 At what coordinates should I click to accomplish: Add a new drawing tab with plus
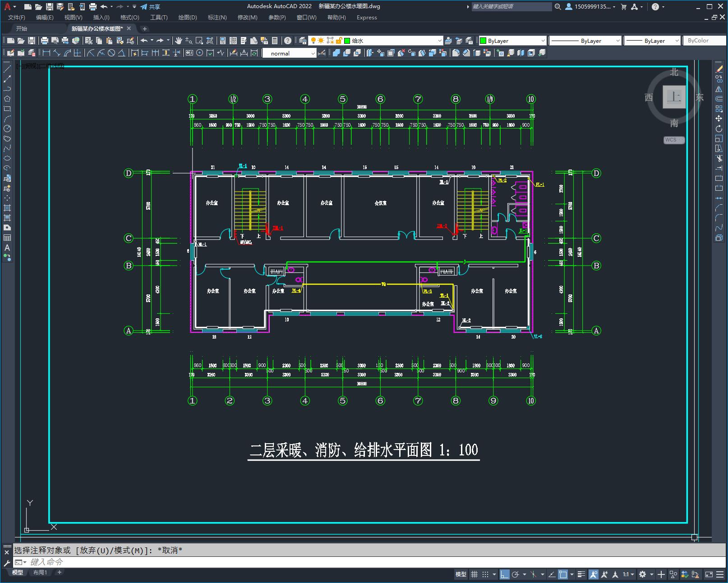point(145,28)
